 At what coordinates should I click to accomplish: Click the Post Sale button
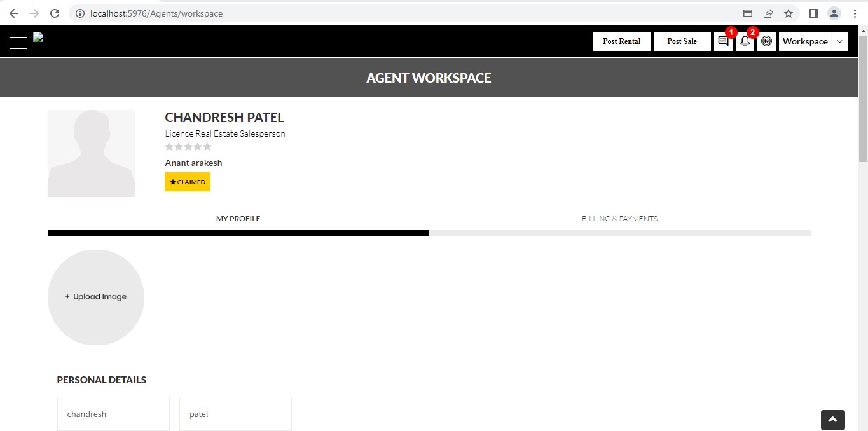[682, 41]
